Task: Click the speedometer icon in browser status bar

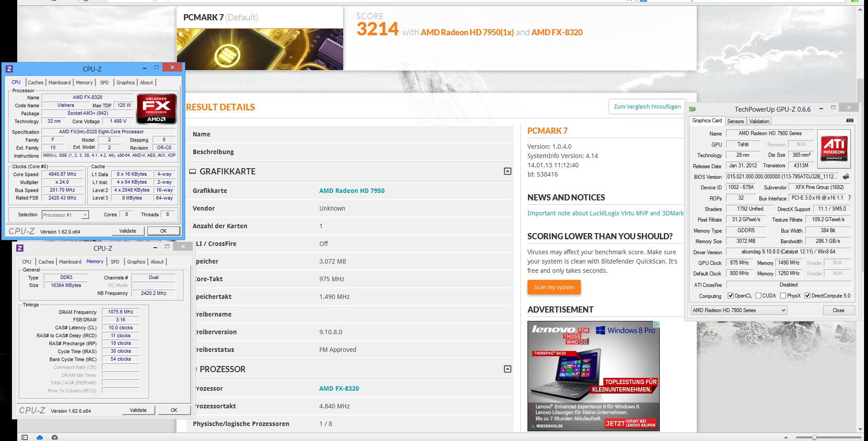Action: pos(55,437)
